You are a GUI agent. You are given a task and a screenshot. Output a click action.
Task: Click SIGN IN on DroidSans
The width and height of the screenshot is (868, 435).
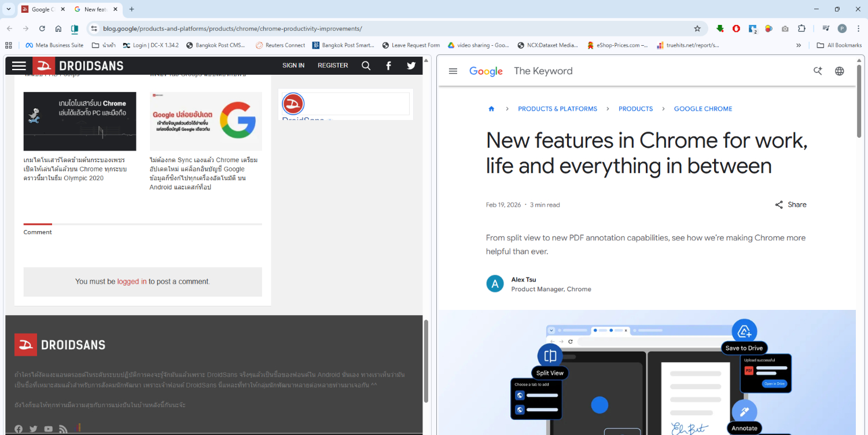pos(293,65)
